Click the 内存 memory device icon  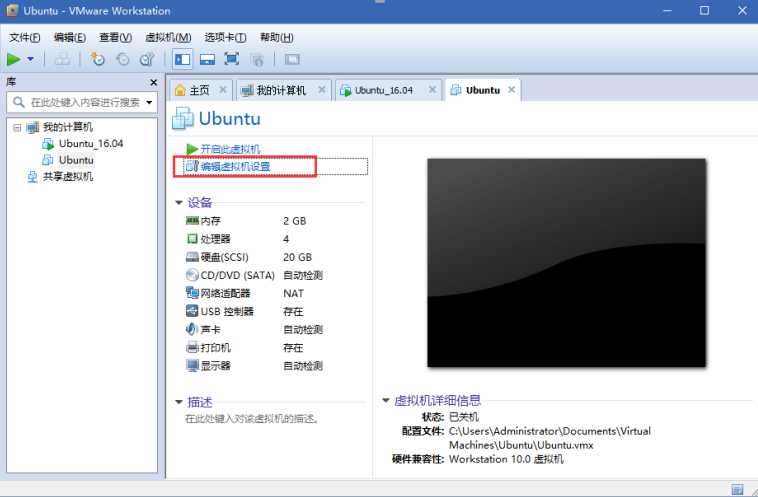tap(192, 220)
